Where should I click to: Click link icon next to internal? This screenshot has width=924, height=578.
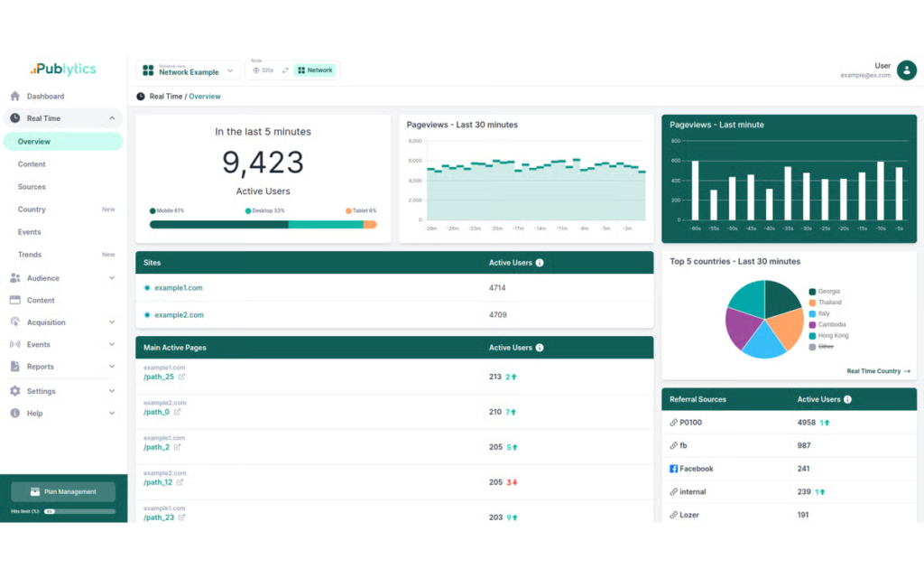click(673, 492)
